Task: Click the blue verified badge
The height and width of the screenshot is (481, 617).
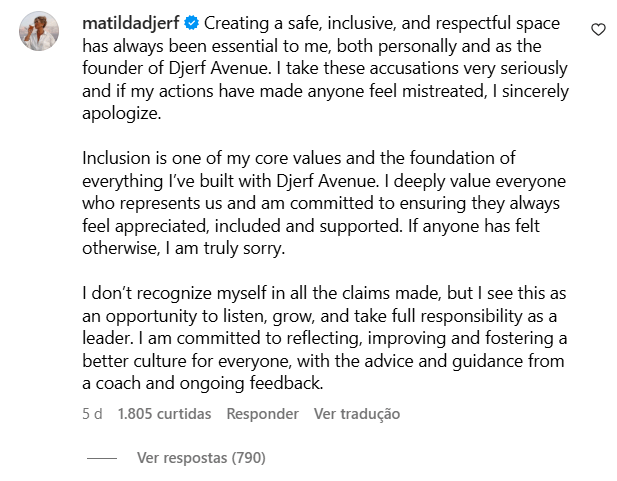Action: point(192,23)
